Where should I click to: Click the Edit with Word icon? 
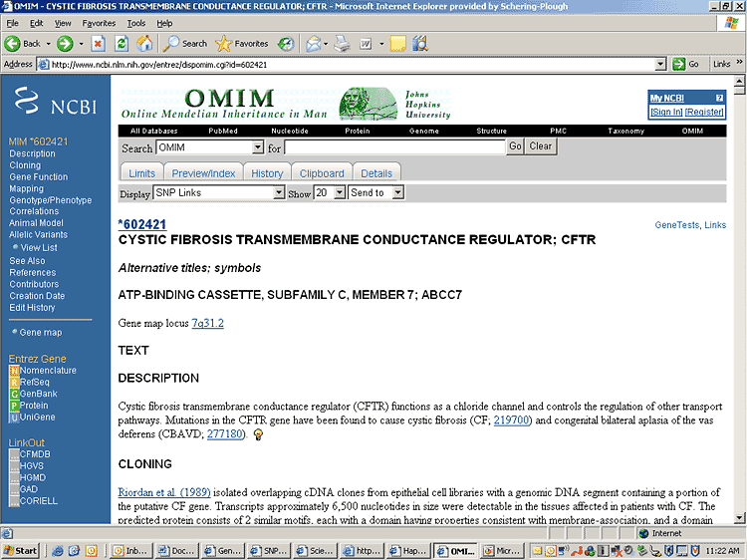(x=366, y=44)
